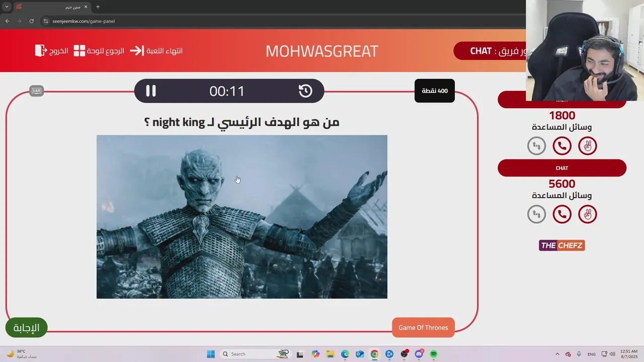Click the browser address bar URL

point(84,21)
